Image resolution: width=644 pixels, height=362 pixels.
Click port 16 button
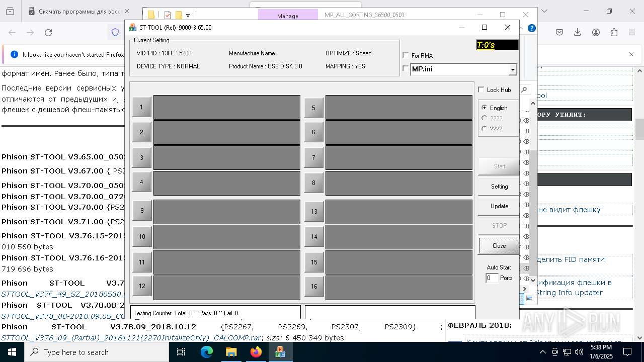[x=314, y=286]
